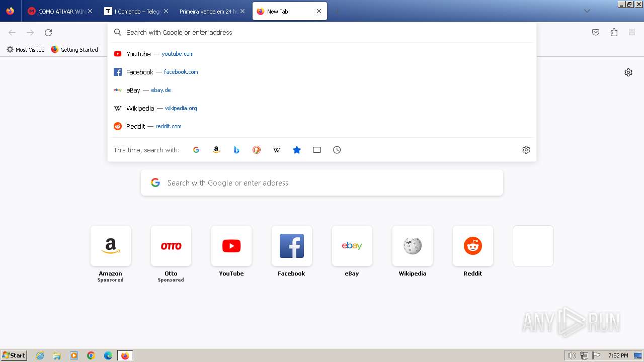Launch Chrome from taskbar
The height and width of the screenshot is (362, 644).
(91, 355)
